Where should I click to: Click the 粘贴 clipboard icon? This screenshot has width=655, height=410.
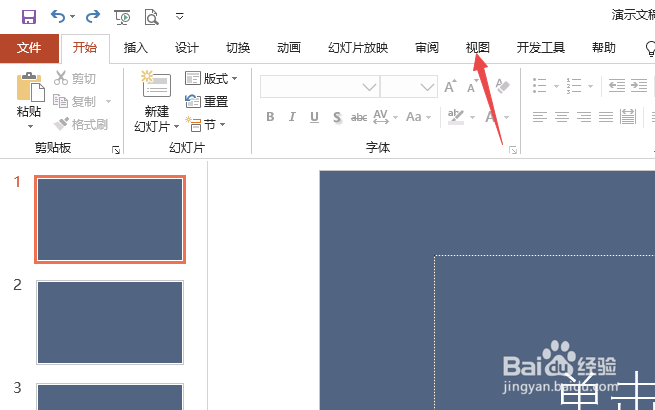[x=30, y=87]
